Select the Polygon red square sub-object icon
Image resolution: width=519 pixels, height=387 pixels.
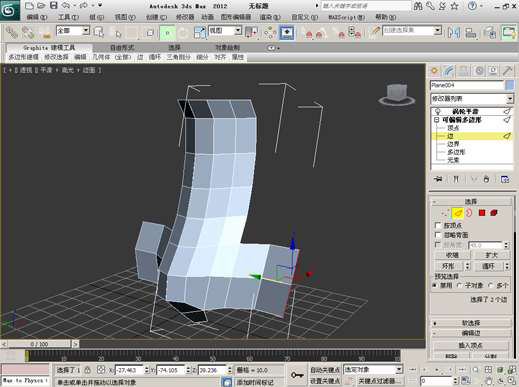pyautogui.click(x=482, y=213)
